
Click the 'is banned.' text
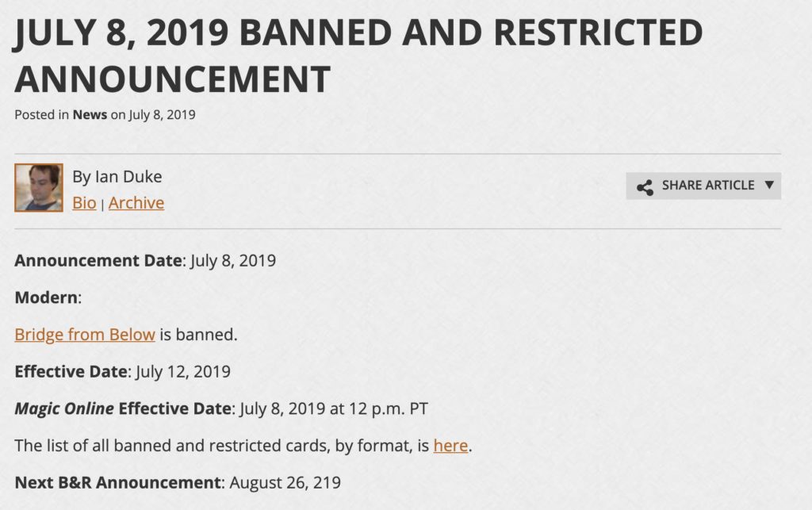[198, 335]
